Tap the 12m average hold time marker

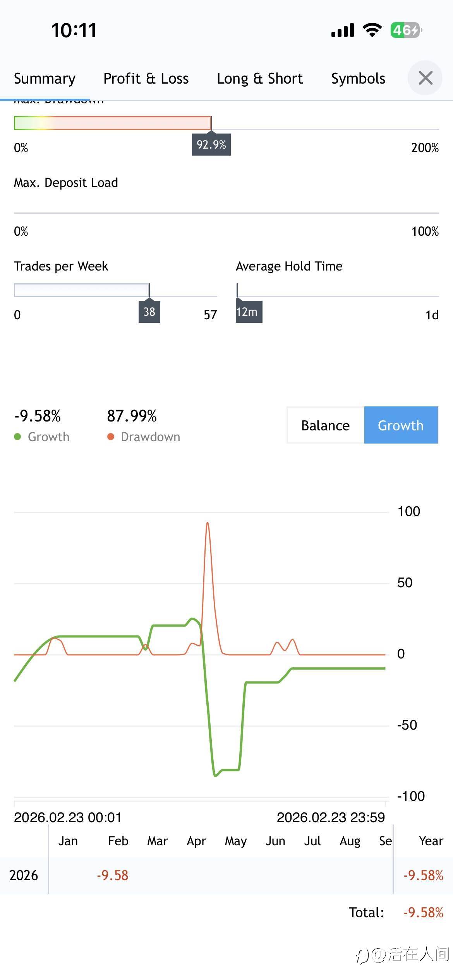click(248, 312)
